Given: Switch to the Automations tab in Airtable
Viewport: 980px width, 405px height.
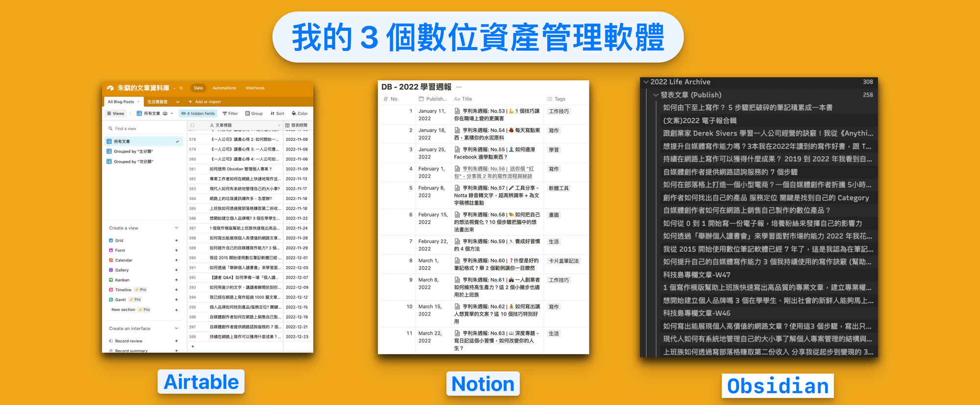Looking at the screenshot, I should tap(224, 88).
